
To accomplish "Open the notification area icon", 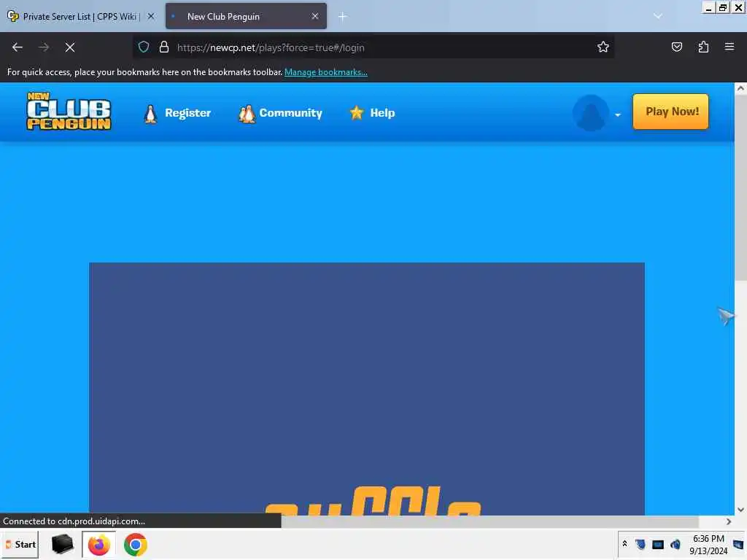I will 738,544.
